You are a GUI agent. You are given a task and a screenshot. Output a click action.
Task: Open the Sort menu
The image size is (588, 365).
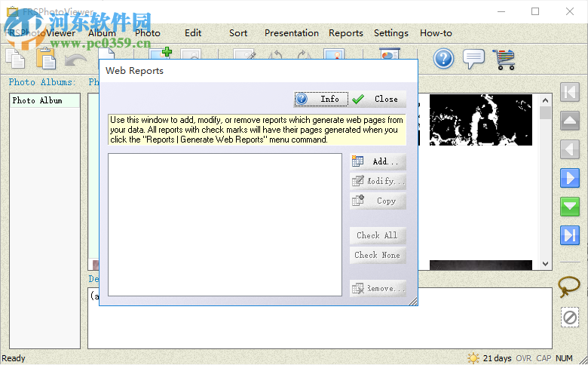coord(238,33)
